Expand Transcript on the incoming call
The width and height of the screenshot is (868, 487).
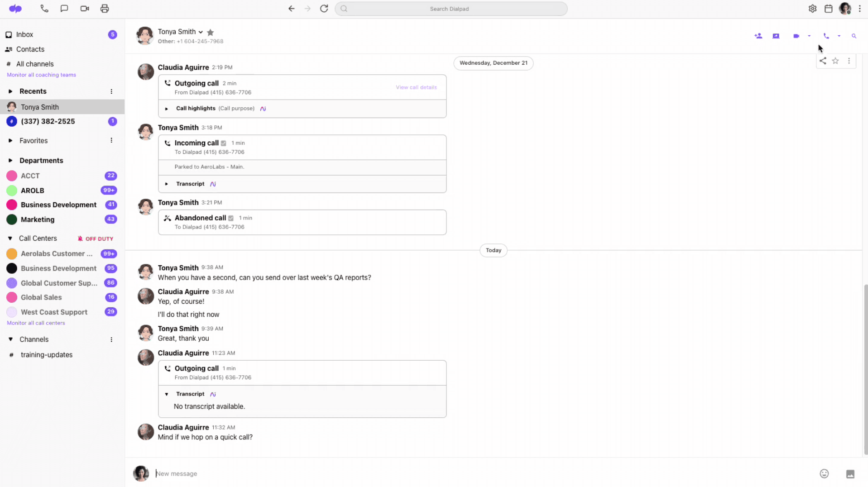coord(167,184)
